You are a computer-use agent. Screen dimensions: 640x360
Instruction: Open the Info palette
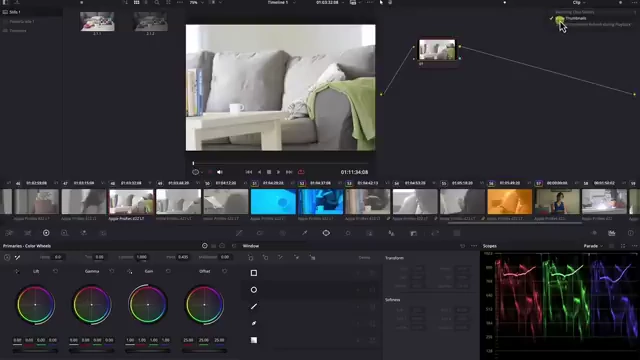(x=631, y=233)
